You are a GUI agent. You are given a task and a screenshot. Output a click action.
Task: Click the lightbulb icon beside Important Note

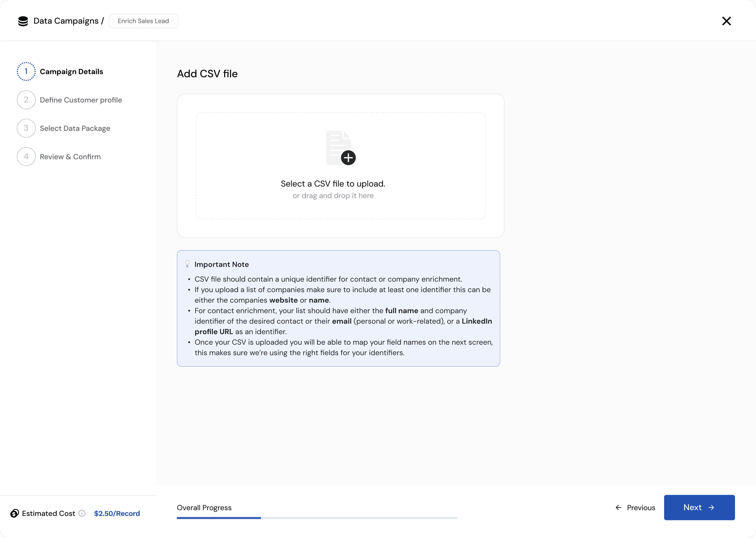tap(187, 264)
